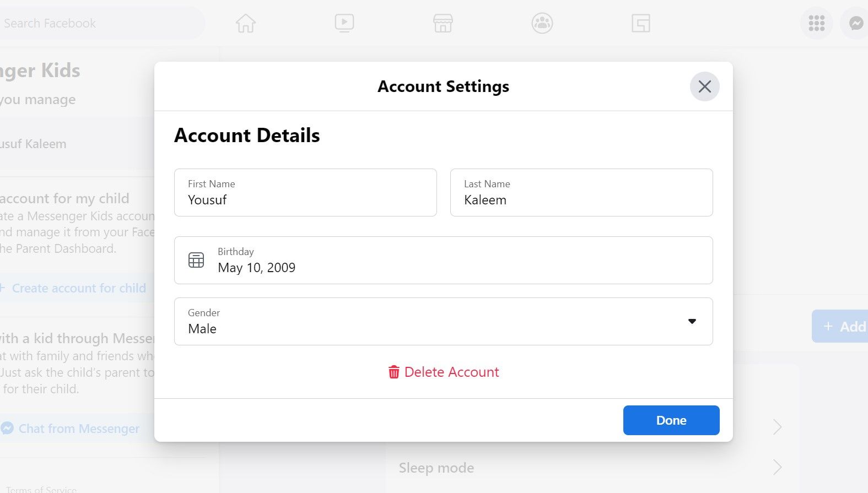This screenshot has height=493, width=868.
Task: Open the Birthday date picker field
Action: coord(443,261)
